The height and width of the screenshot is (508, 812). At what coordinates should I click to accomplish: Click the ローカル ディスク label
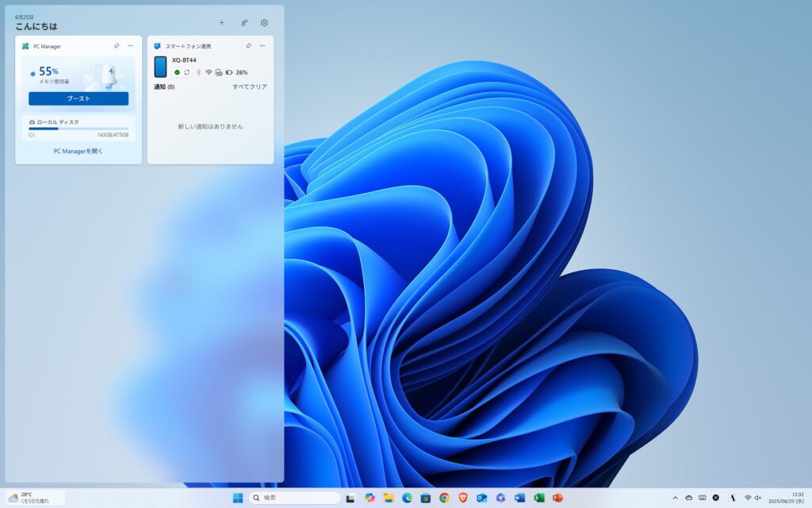coord(58,122)
